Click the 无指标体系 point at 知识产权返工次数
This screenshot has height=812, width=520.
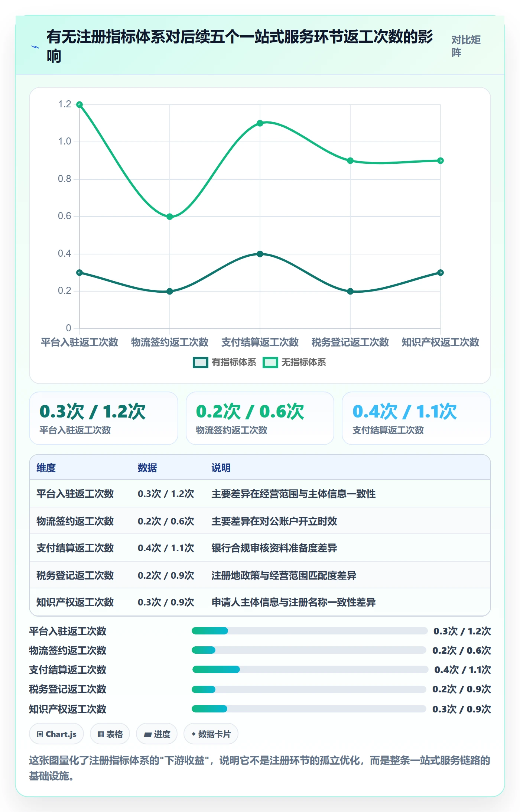coord(441,161)
